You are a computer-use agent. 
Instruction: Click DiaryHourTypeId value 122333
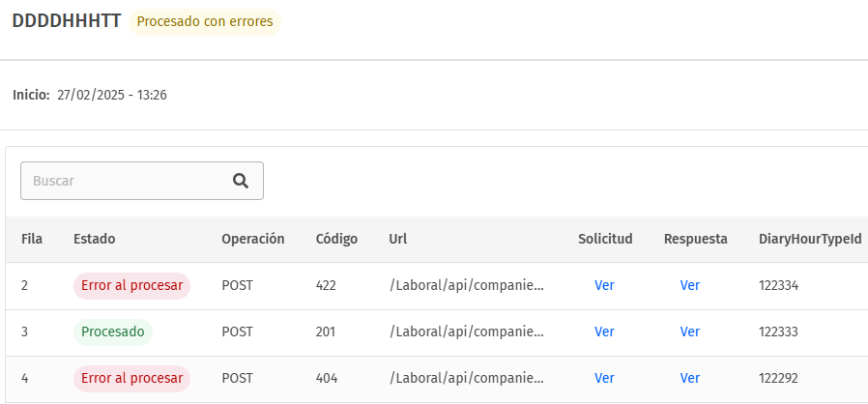[778, 332]
